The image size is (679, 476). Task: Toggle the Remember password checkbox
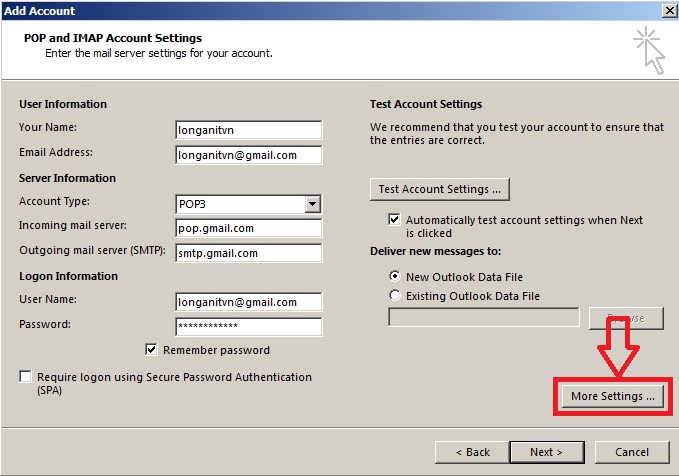tap(151, 350)
